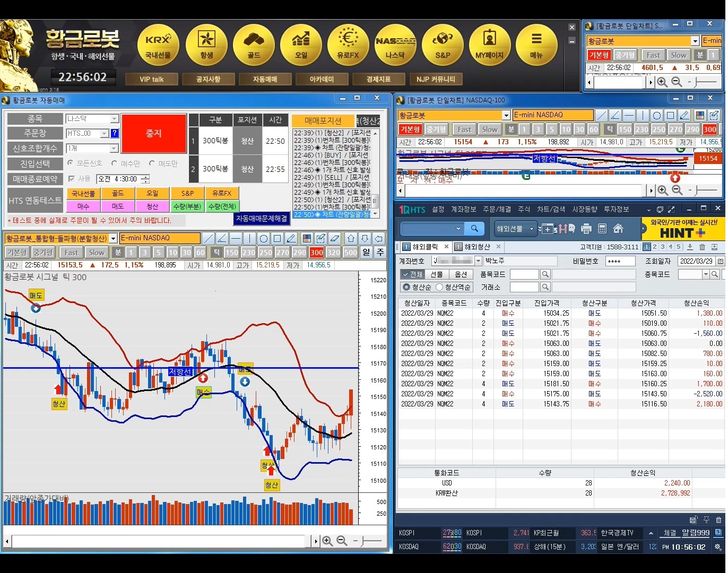Open the 항셍 gold circle icon
728x573 pixels.
[206, 45]
